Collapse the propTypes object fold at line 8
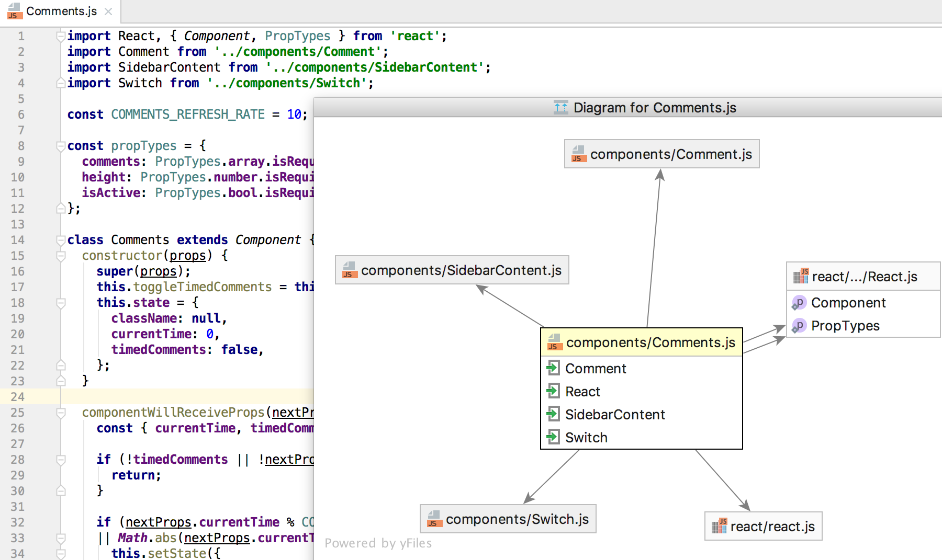The image size is (942, 560). [x=61, y=146]
